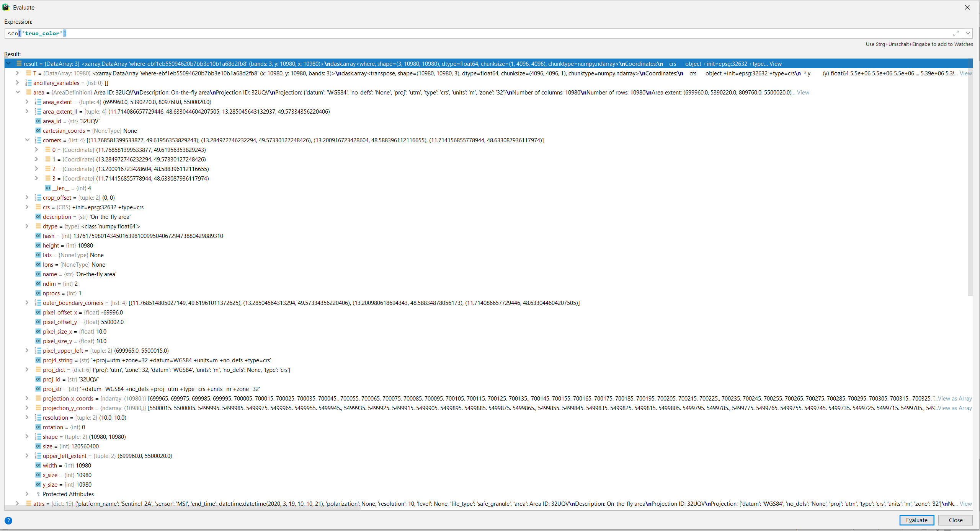
Task: Click the Close button at bottom
Action: (x=955, y=520)
